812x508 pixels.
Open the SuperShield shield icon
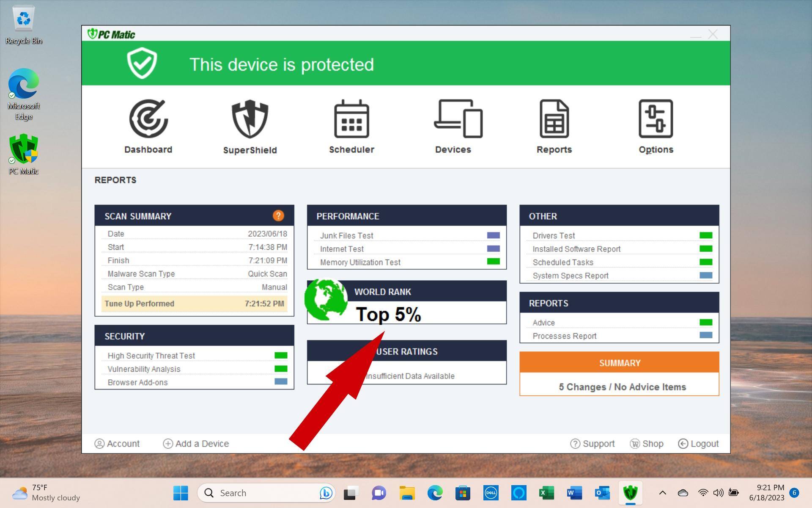tap(250, 119)
